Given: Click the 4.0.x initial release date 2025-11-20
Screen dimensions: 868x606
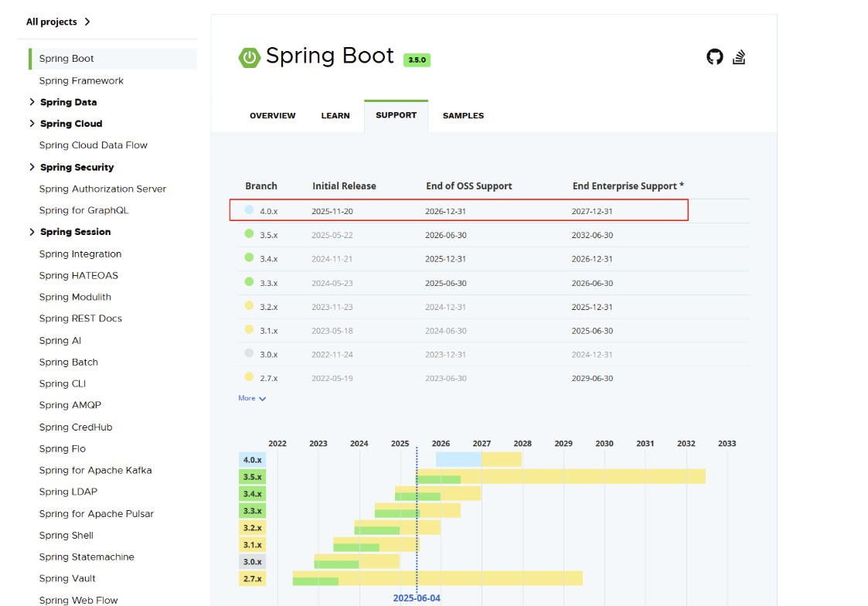Looking at the screenshot, I should coord(332,212).
